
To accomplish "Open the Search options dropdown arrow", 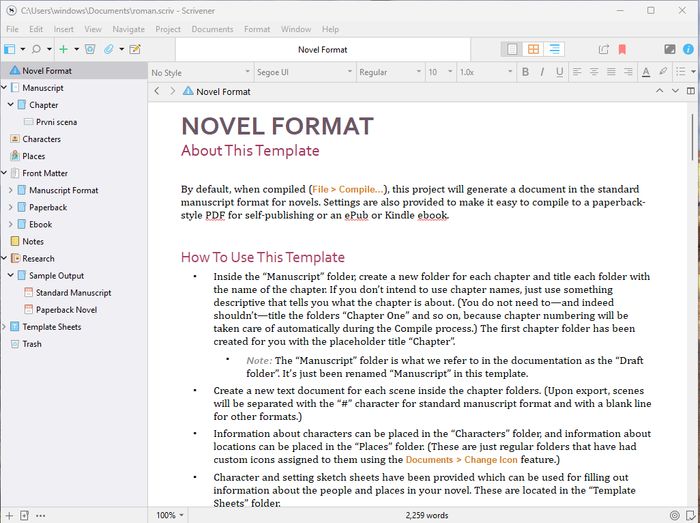I will [49, 49].
